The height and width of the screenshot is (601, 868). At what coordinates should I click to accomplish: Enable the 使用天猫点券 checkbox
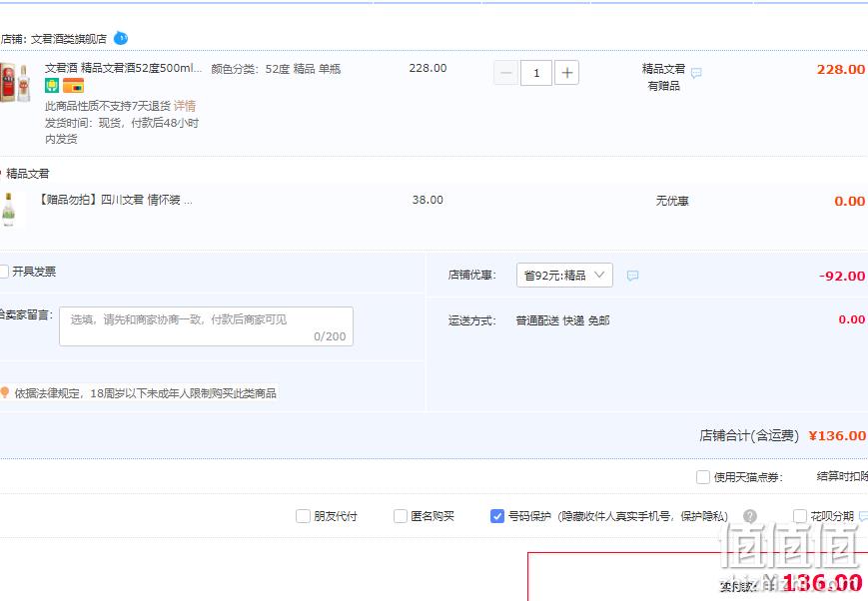[x=703, y=477]
